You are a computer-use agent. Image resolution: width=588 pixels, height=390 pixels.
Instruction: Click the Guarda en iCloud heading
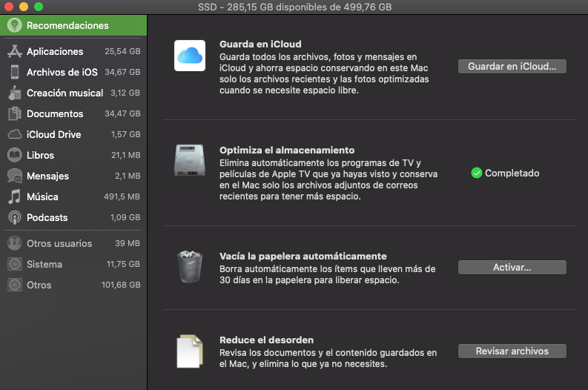coord(260,44)
